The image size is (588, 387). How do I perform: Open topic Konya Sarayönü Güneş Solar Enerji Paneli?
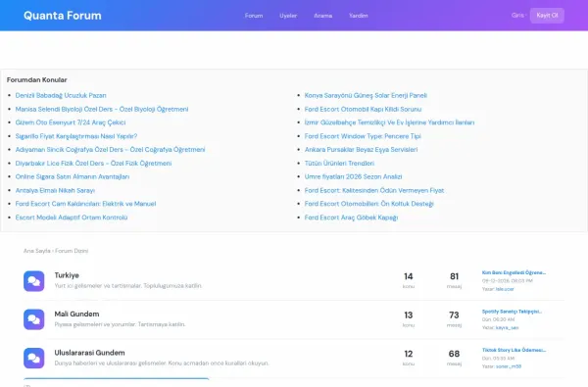[366, 95]
